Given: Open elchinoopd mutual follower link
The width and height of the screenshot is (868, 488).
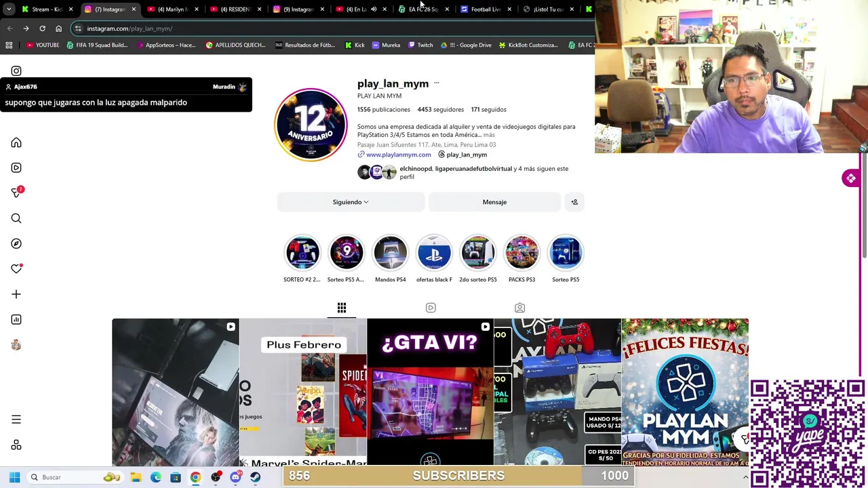Looking at the screenshot, I should (416, 169).
